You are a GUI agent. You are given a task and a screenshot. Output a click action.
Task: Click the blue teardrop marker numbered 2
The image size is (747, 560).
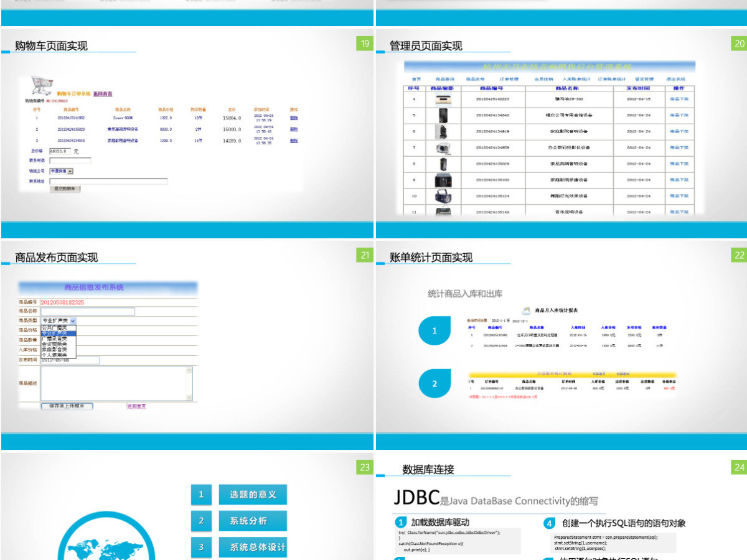pos(435,384)
